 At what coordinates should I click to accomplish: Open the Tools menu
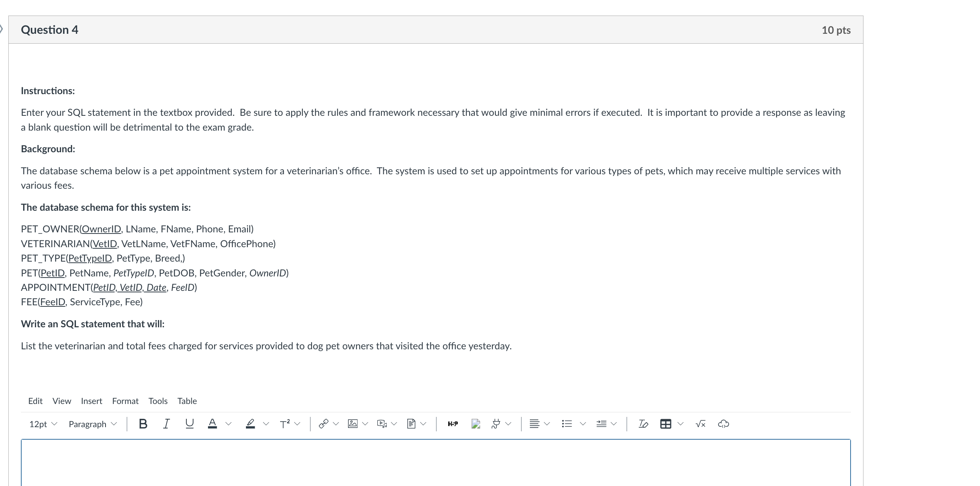[158, 401]
